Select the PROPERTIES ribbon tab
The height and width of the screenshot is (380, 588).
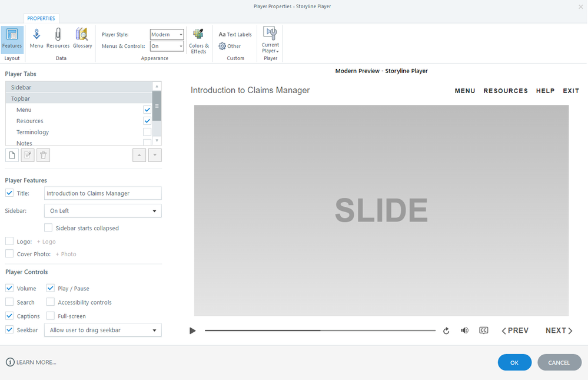(41, 18)
